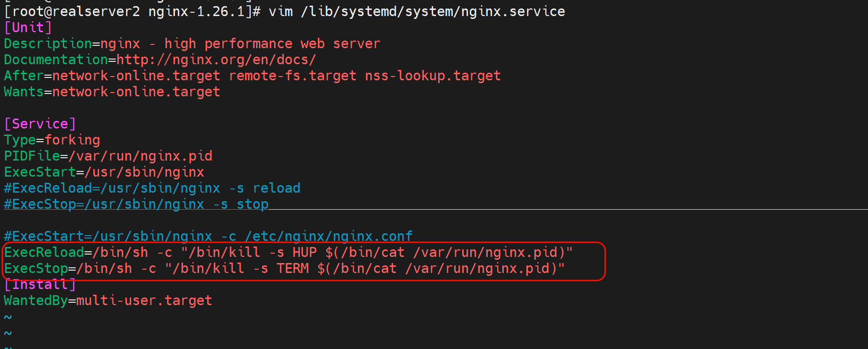
Task: Click the nginx.org documentation URL
Action: [216, 60]
